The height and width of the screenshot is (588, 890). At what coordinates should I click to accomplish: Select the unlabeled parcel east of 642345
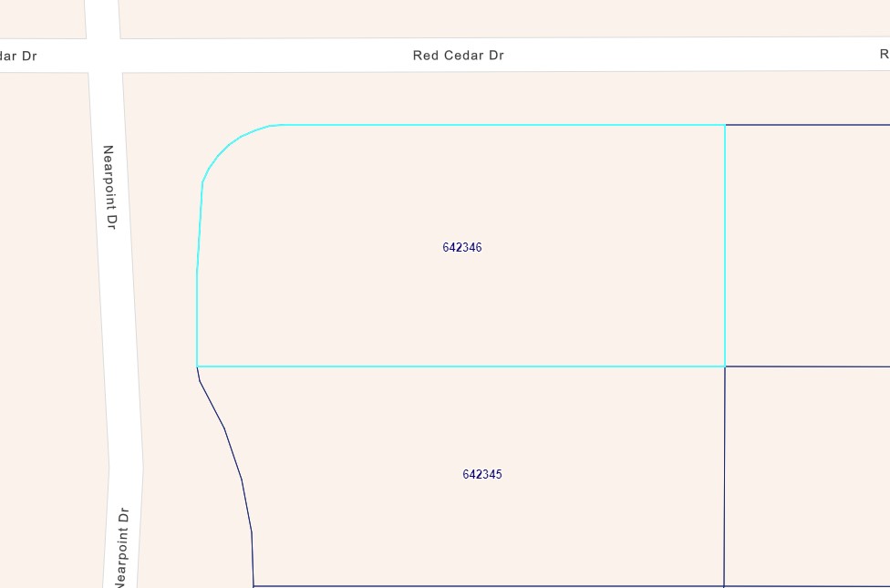coord(807,474)
